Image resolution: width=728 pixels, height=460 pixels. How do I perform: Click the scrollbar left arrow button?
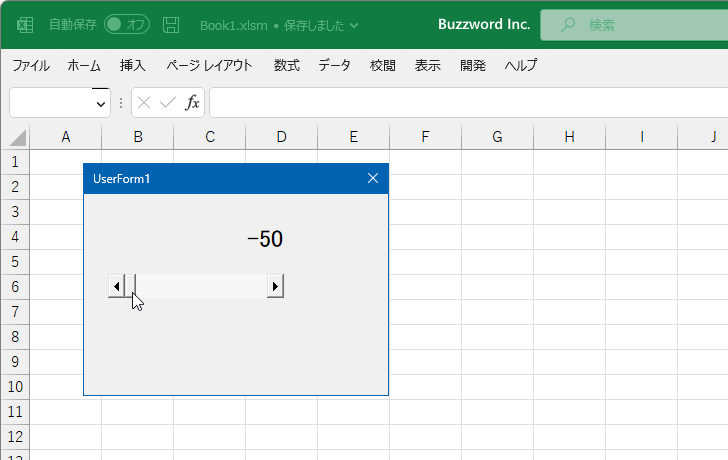pos(116,286)
